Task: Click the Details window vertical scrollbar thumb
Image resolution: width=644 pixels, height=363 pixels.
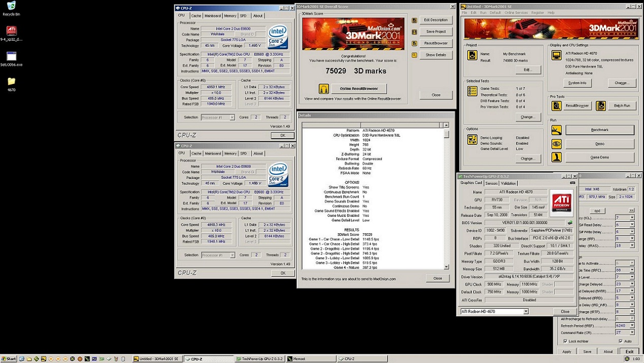Action: (446, 133)
